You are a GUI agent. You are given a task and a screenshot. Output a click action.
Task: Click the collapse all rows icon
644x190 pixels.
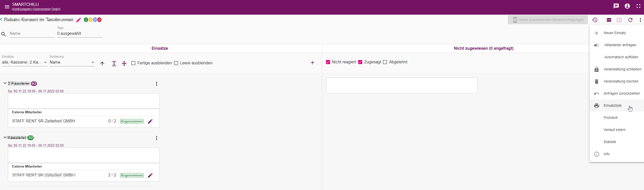pos(124,64)
